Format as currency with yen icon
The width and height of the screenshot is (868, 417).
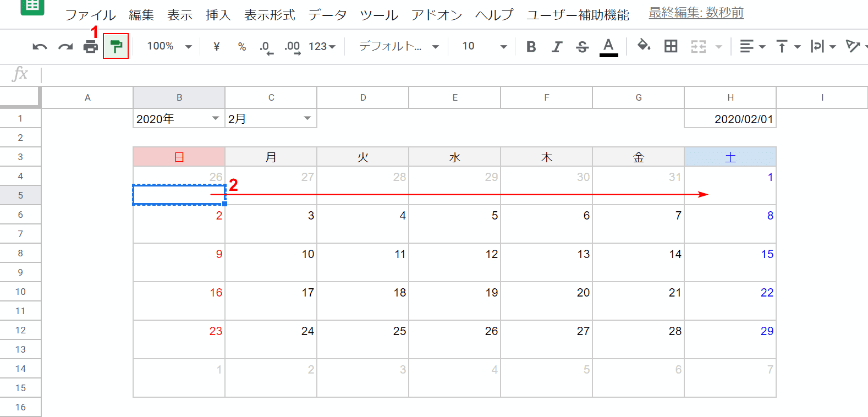(216, 46)
